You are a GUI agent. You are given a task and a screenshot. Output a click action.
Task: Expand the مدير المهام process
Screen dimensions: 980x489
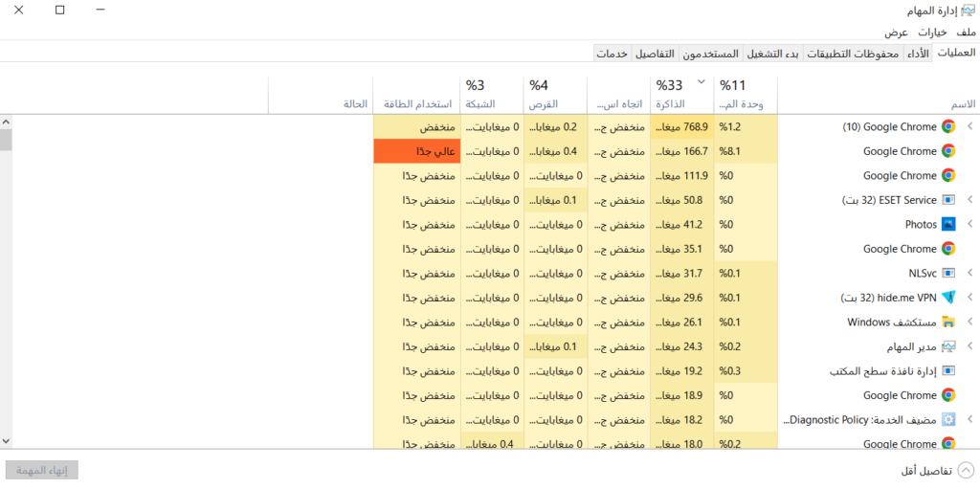[970, 346]
